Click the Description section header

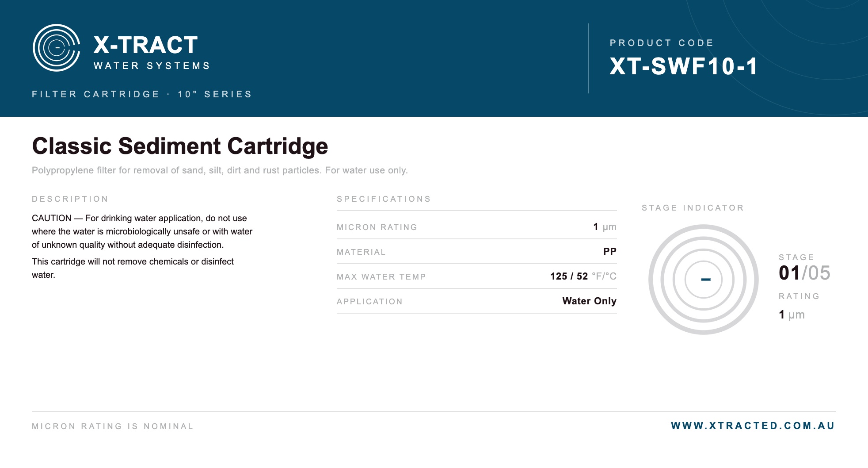tap(70, 199)
